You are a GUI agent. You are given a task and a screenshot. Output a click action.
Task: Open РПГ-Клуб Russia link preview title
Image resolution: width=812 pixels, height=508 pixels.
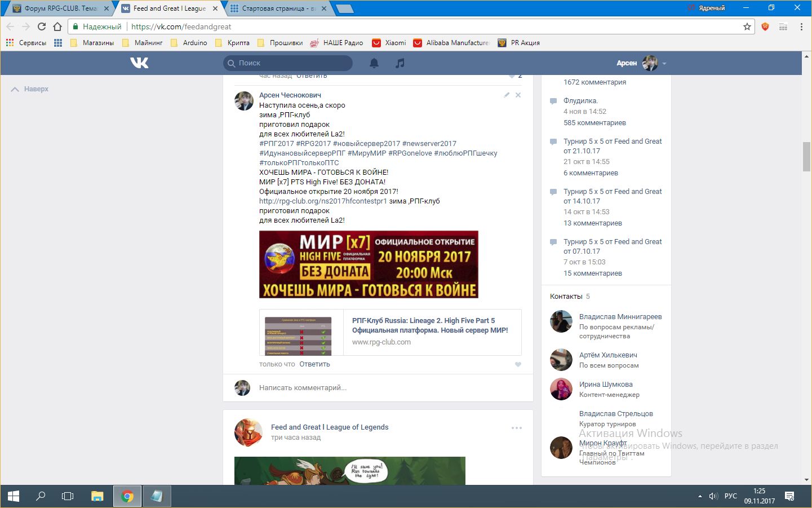point(430,325)
